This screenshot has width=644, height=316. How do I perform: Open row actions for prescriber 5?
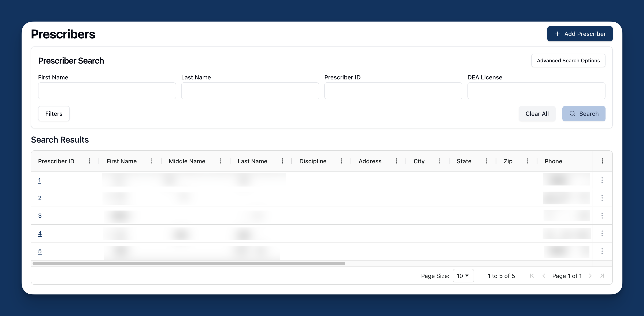tap(602, 251)
